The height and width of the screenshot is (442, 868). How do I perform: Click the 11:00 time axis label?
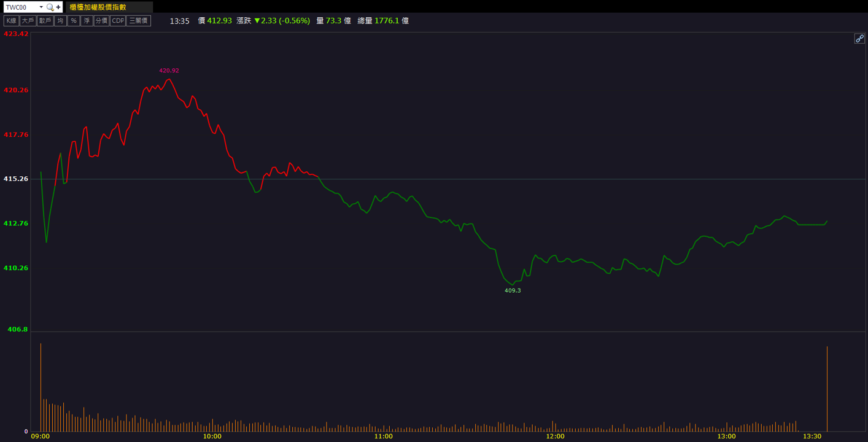click(x=383, y=436)
